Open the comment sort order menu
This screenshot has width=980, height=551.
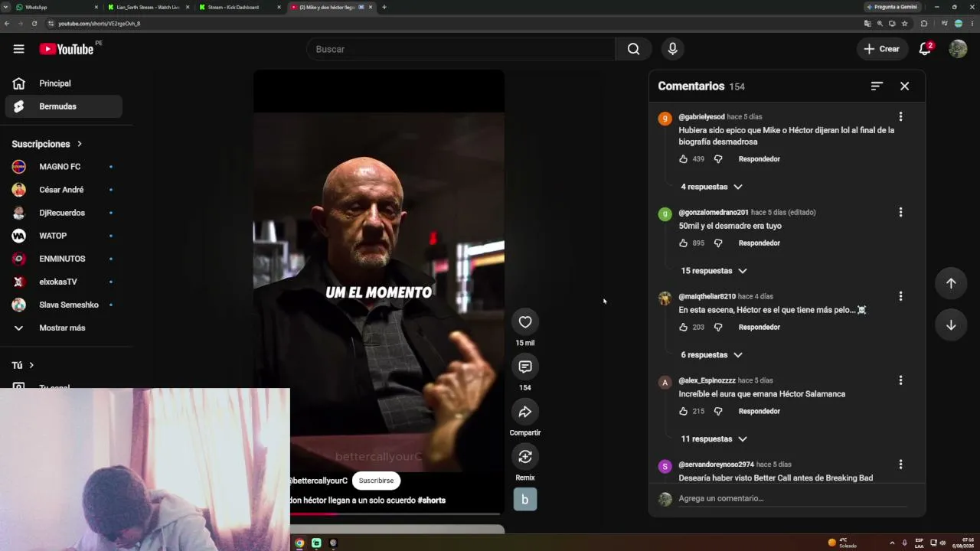point(877,86)
